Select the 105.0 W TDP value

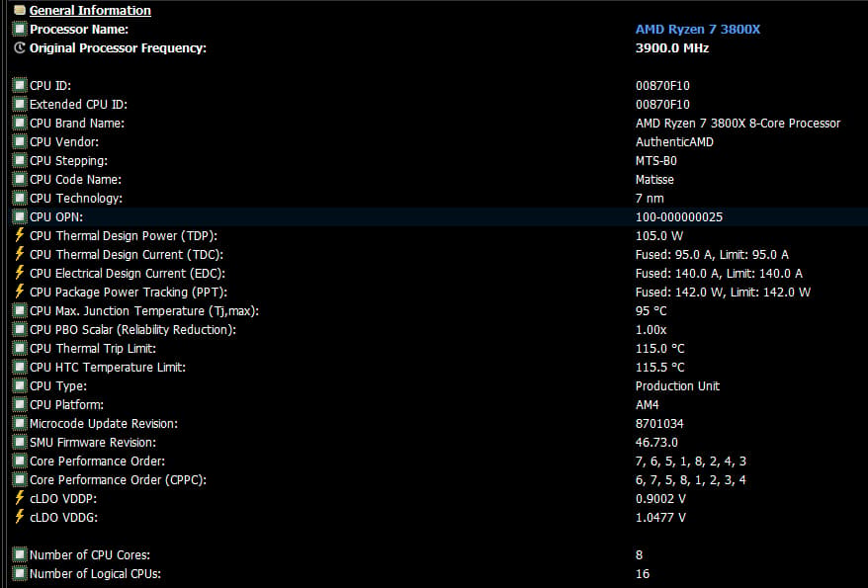(659, 236)
